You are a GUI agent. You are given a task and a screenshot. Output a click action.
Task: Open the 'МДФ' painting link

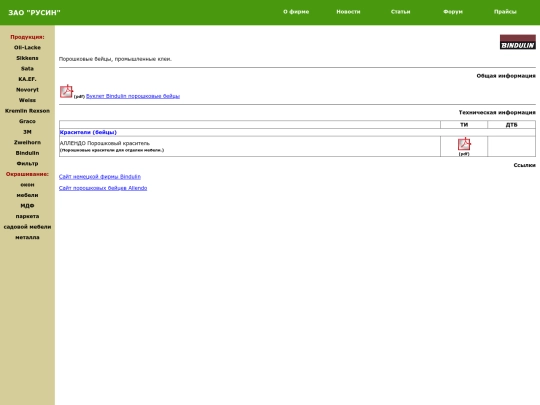tap(27, 206)
